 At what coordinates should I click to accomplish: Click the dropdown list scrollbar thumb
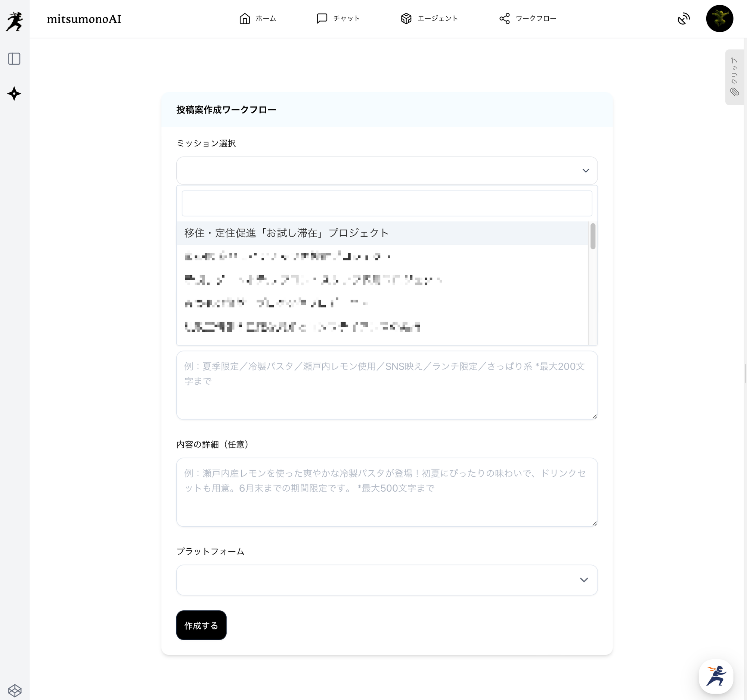click(x=593, y=236)
